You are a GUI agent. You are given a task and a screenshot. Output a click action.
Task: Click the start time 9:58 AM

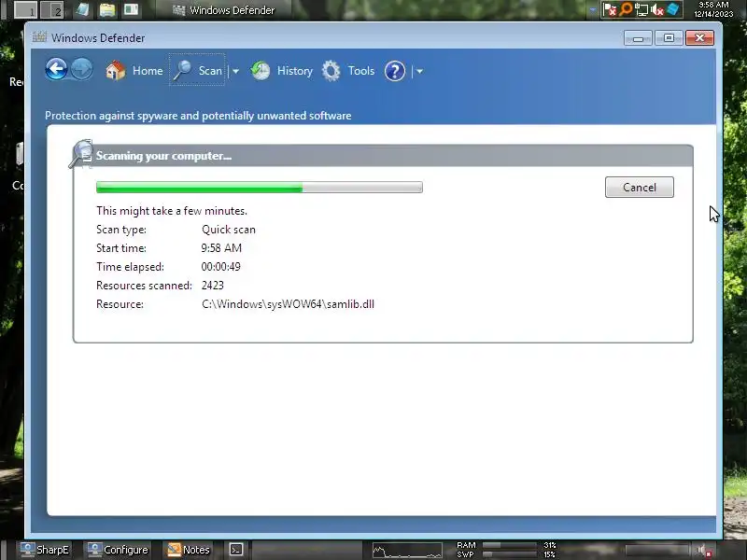coord(221,248)
